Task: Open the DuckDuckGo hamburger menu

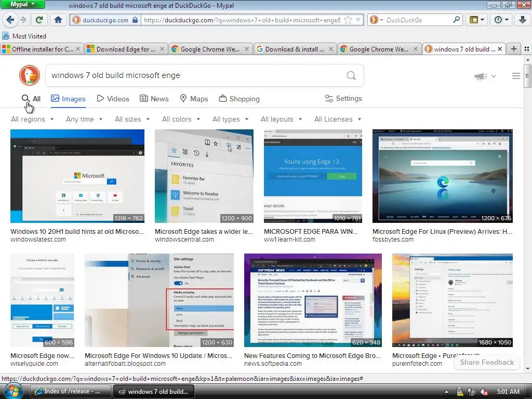Action: point(516,76)
